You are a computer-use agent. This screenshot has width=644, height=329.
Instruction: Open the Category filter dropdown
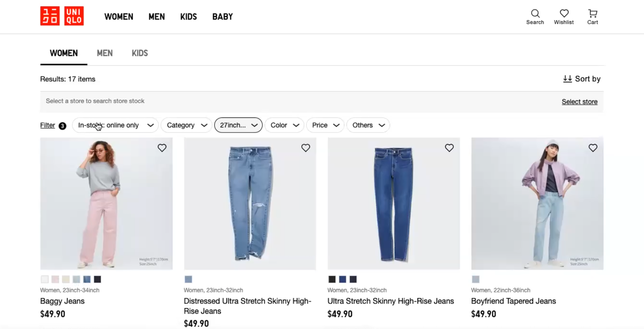coord(186,125)
